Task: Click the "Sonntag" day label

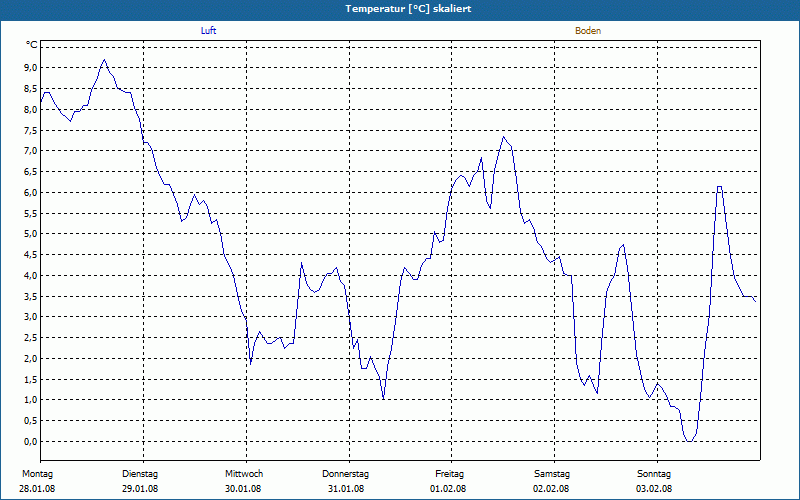Action: tap(654, 474)
